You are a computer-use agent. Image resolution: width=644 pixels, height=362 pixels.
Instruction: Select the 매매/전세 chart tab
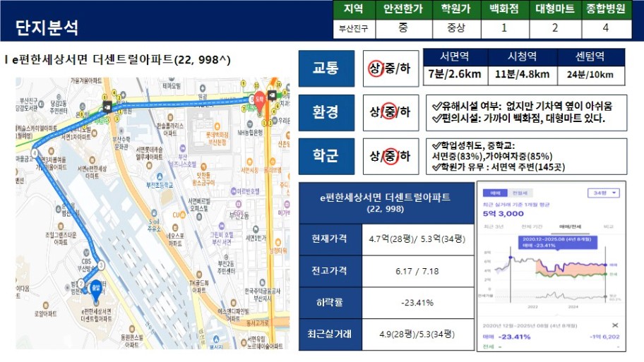(x=570, y=227)
